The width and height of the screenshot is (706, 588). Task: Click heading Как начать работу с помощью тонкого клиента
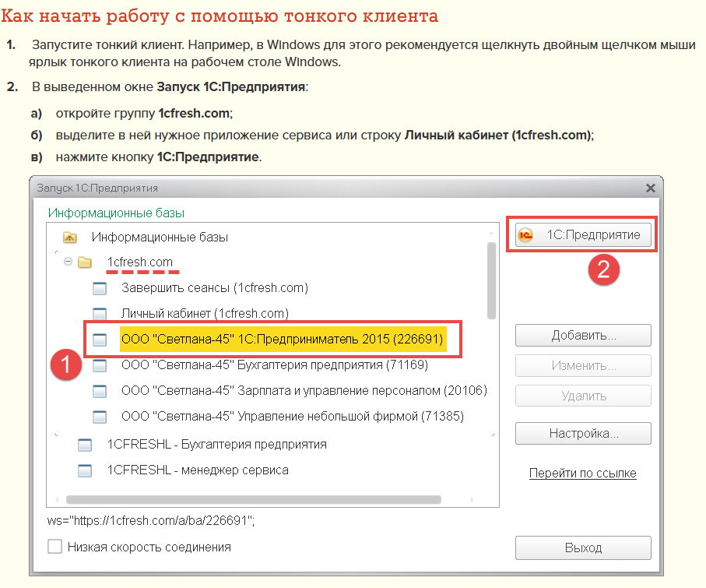click(x=220, y=16)
